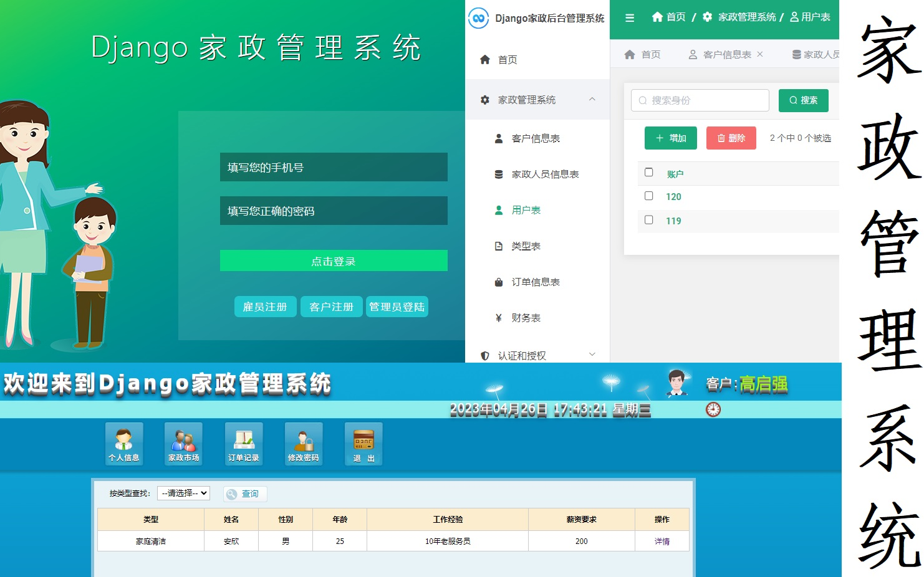924x577 pixels.
Task: Switch to the 首页 tab in admin
Action: (642, 55)
